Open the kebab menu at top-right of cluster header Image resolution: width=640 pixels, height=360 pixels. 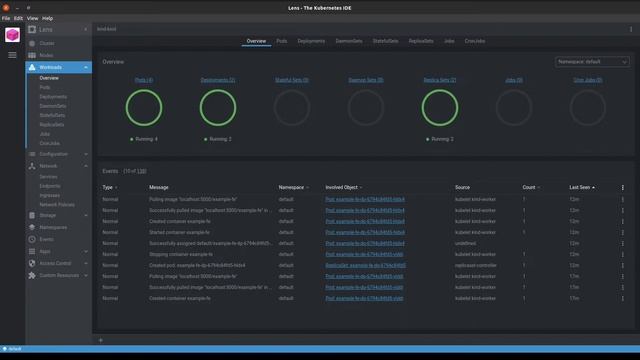pyautogui.click(x=631, y=29)
